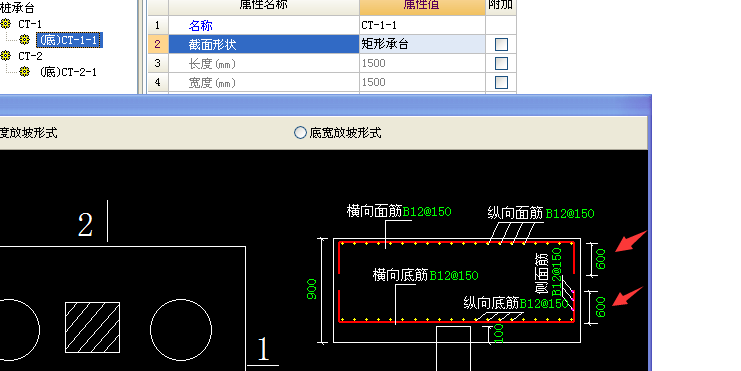
Task: Click the gear icon beside CT-1
Action: point(6,24)
